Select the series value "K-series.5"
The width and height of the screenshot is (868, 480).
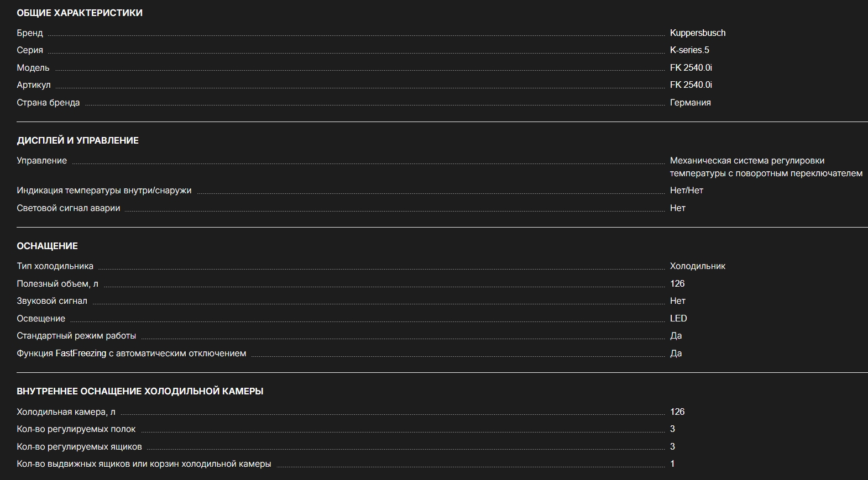coord(689,50)
